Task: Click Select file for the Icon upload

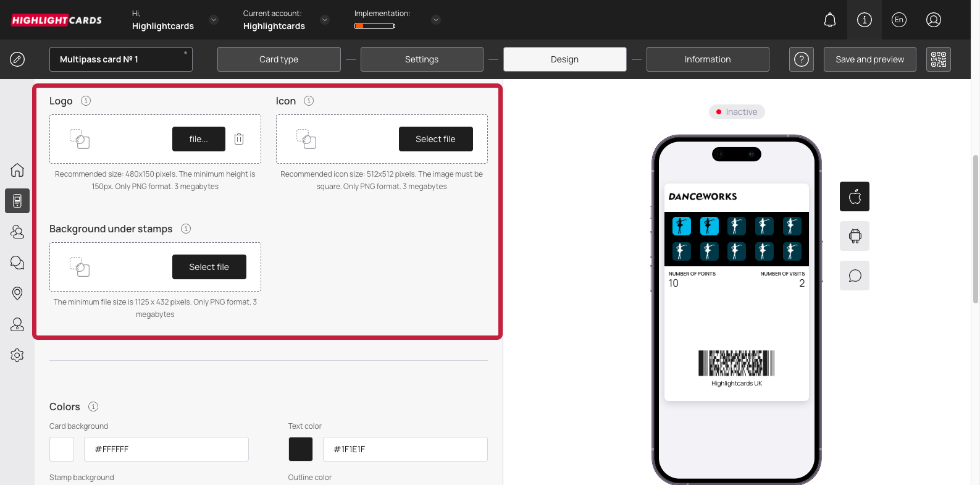Action: point(435,139)
